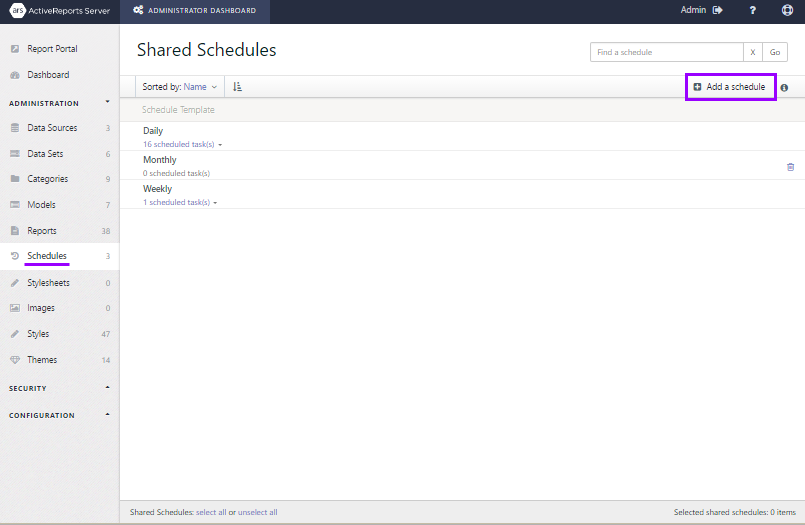Click the Data Sources database icon
Screen dimensions: 805x525
click(15, 128)
